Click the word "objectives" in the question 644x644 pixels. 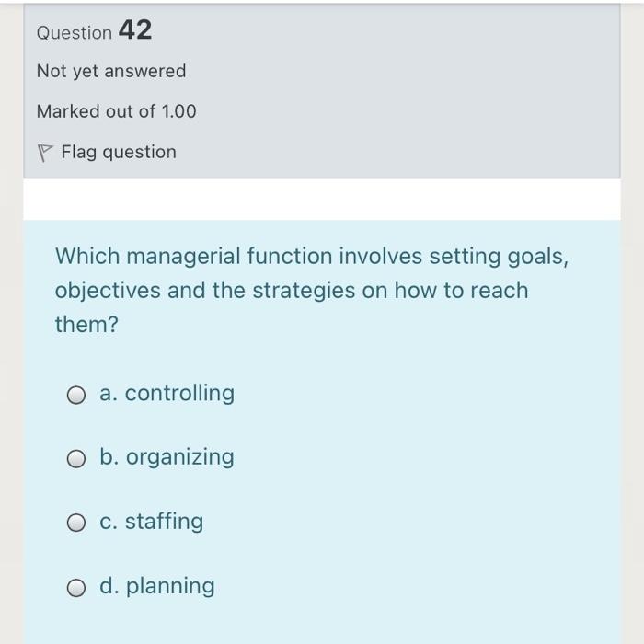(108, 291)
